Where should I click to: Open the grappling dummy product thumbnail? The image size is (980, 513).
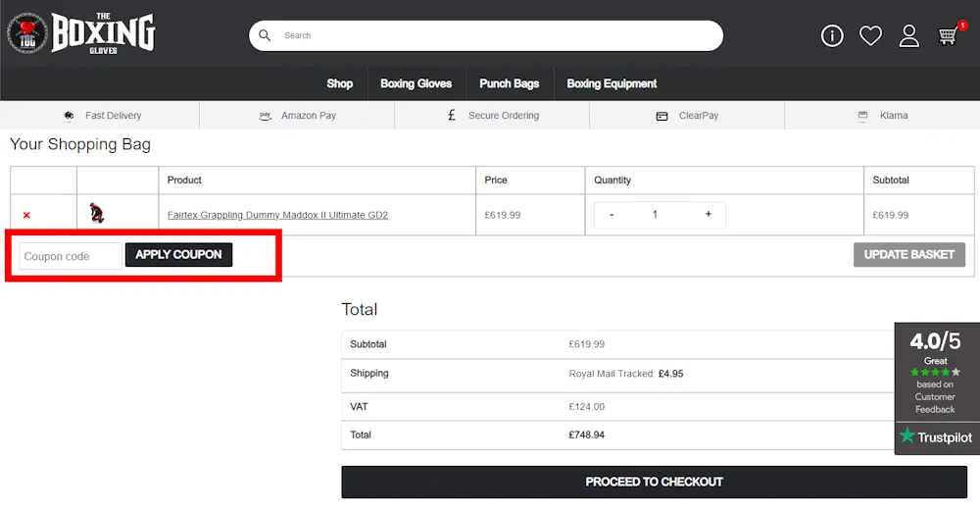[x=97, y=213]
